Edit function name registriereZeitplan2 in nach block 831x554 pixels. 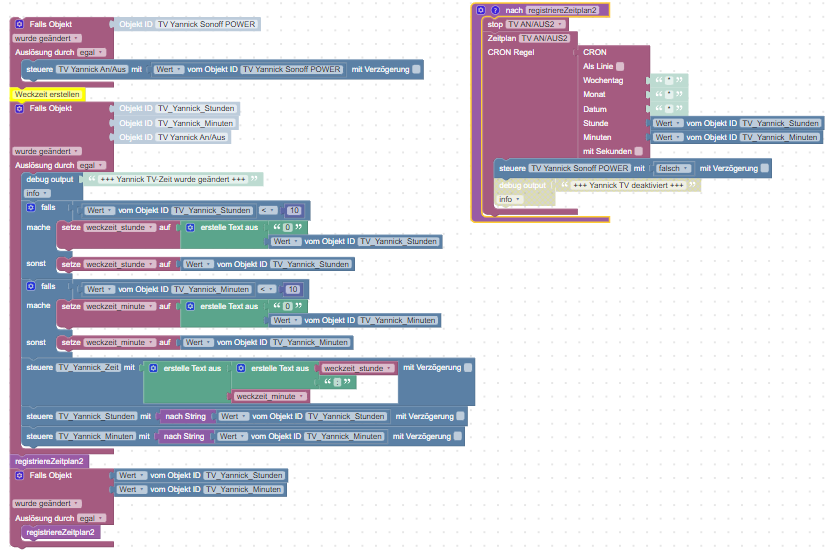point(563,10)
